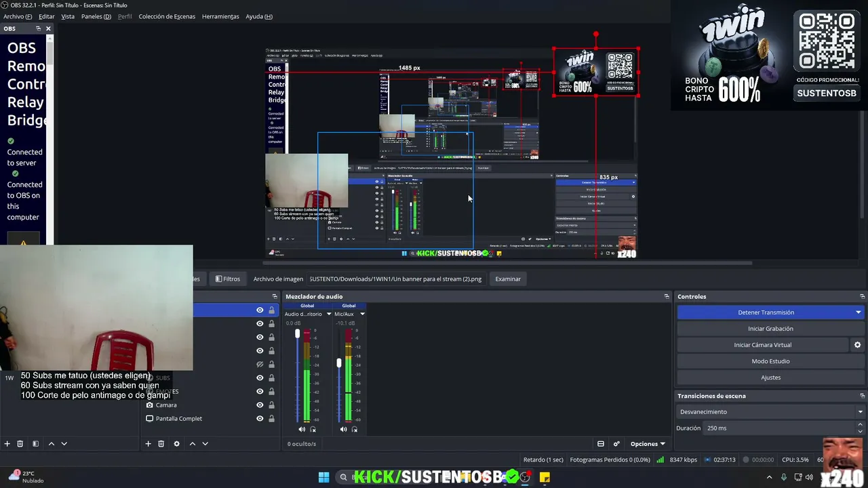Show the hidden source with crossed-out eye

coord(260,364)
